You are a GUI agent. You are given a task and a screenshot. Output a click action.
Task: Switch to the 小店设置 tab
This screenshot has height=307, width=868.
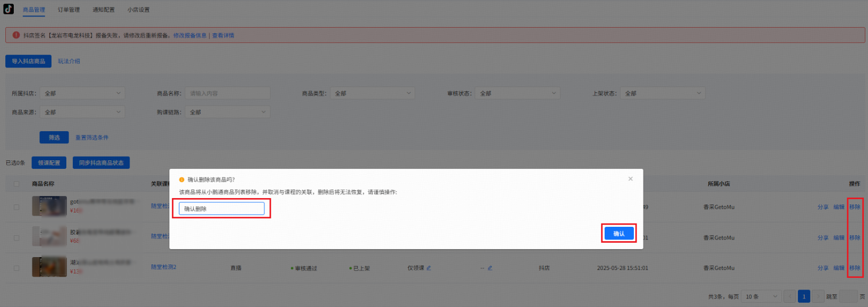[x=139, y=10]
